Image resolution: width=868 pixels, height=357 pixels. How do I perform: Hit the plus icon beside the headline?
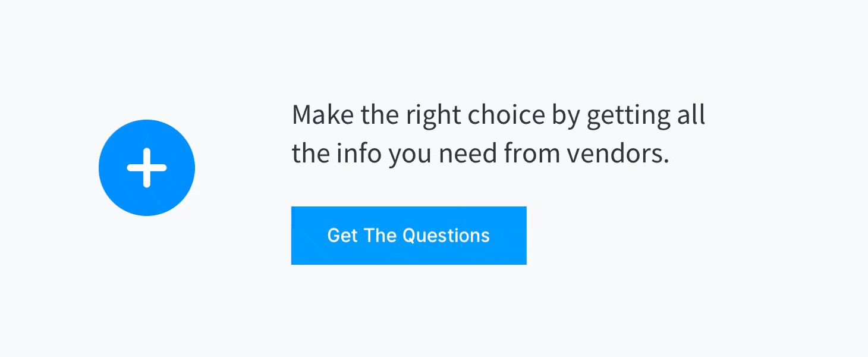pyautogui.click(x=147, y=168)
